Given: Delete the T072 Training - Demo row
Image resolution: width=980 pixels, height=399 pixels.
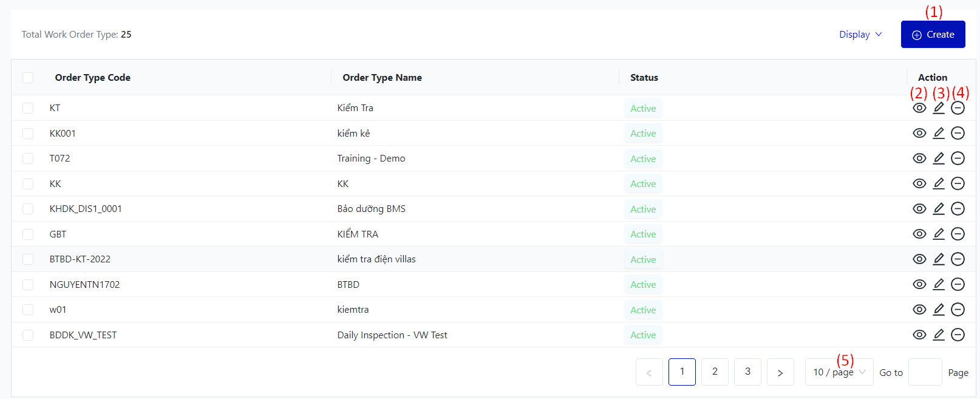Looking at the screenshot, I should 958,159.
